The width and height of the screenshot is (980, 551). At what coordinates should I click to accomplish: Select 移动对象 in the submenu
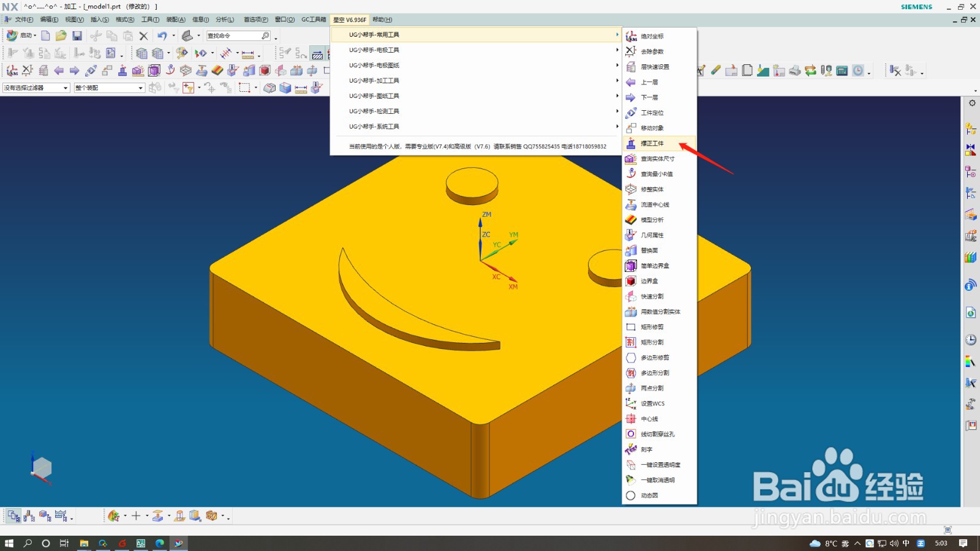[x=659, y=128]
